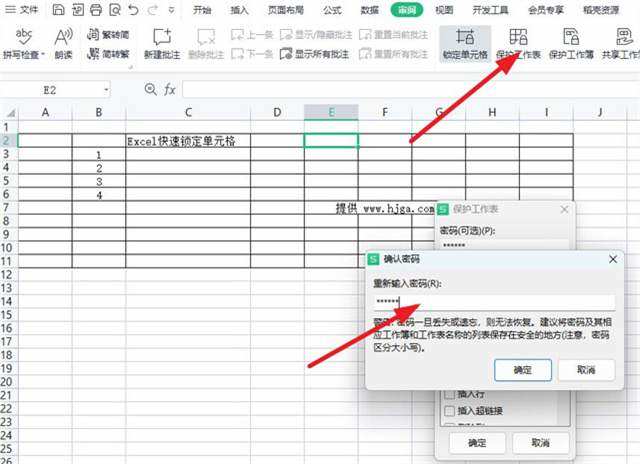
Task: Expand the 拼写检查 dropdown arrow
Action: [43, 54]
